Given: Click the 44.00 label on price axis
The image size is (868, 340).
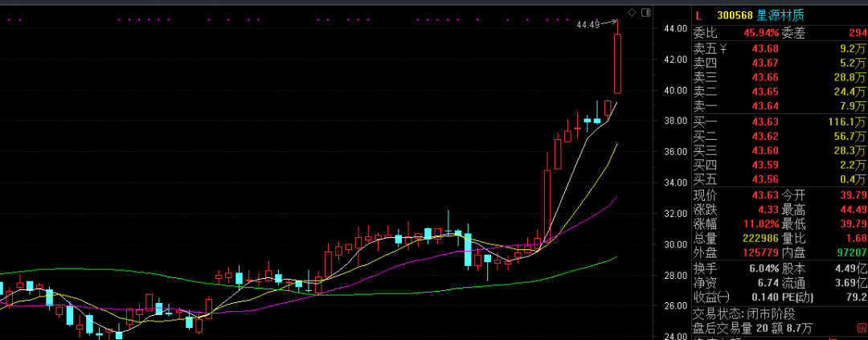Looking at the screenshot, I should coord(674,29).
